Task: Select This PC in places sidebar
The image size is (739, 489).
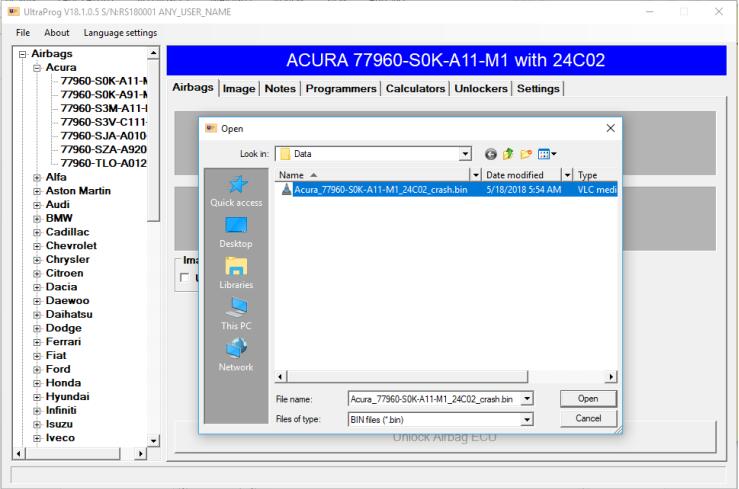Action: [236, 314]
